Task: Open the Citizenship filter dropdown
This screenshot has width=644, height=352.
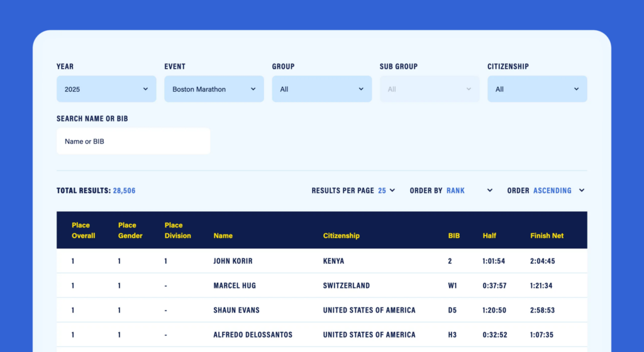Action: tap(537, 89)
